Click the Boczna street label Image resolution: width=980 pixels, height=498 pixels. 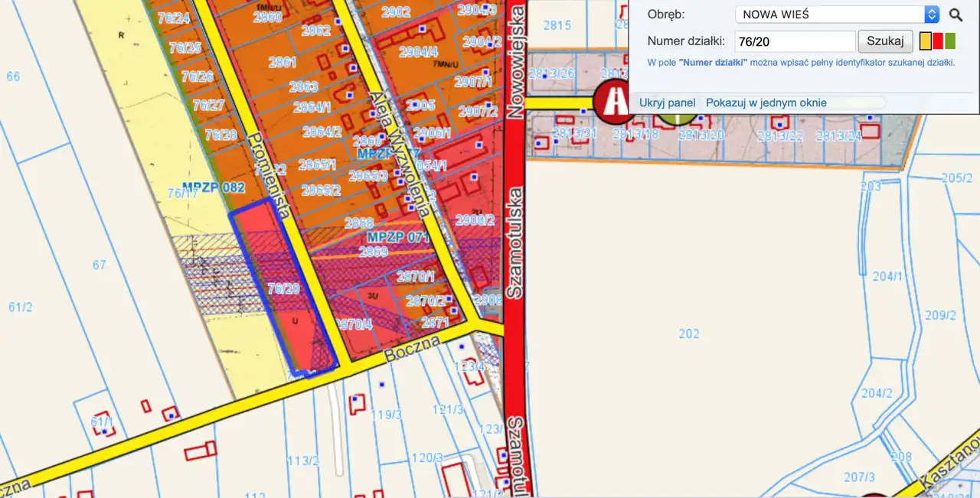413,347
